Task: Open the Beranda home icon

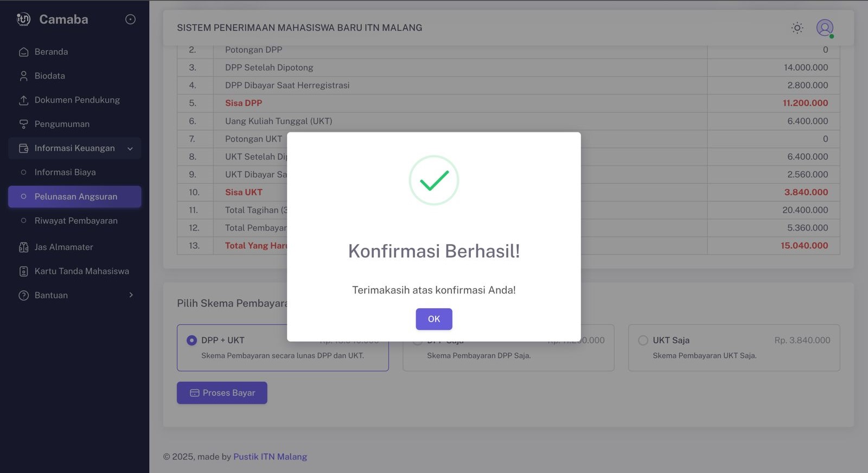Action: (23, 52)
